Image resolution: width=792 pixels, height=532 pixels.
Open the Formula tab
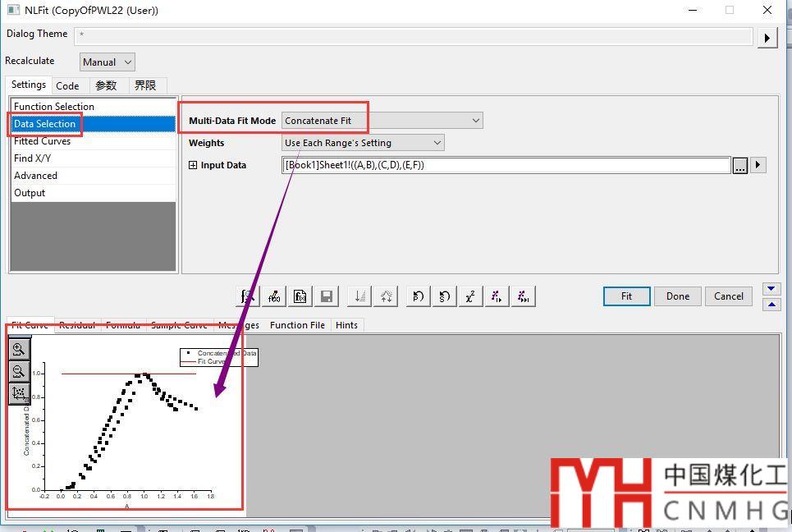click(x=123, y=325)
